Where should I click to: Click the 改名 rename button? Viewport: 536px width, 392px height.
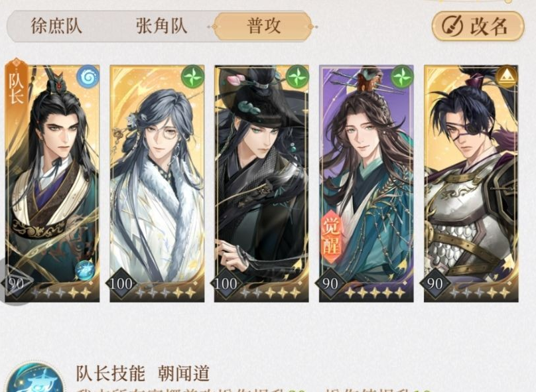pos(478,27)
